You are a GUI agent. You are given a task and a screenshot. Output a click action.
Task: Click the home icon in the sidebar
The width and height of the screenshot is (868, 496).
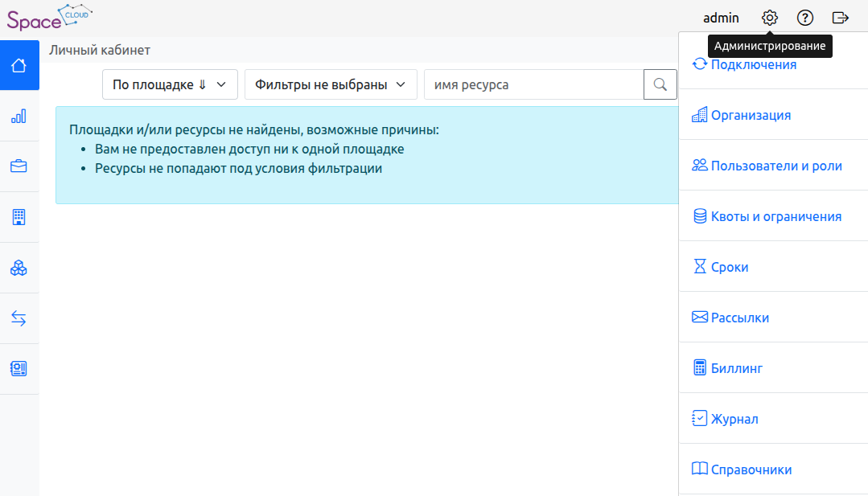pyautogui.click(x=19, y=65)
